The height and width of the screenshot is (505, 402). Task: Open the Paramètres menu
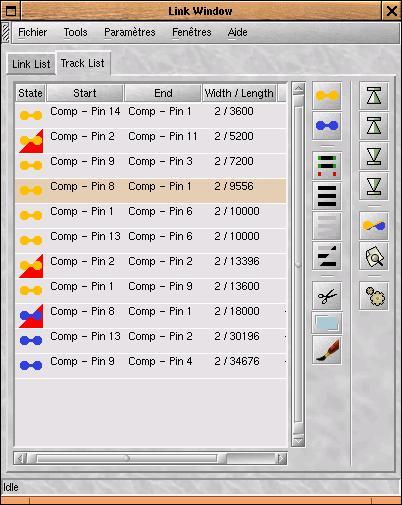(x=130, y=32)
